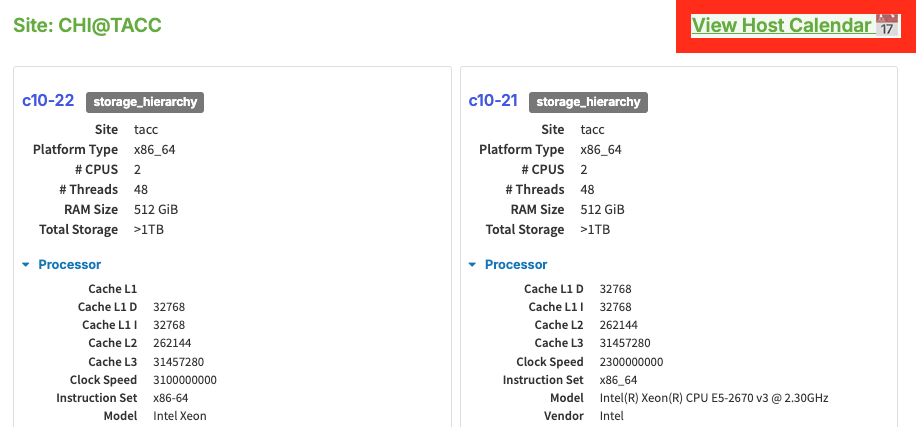Select # CPUS value 2 in c10-22
Viewport: 920px width, 427px height.
pyautogui.click(x=137, y=170)
